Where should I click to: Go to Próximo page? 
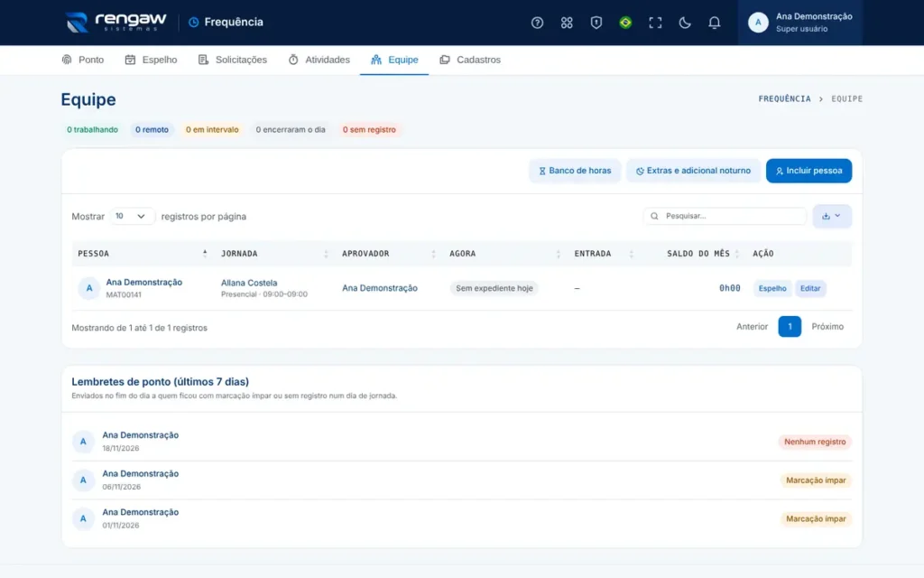[827, 326]
